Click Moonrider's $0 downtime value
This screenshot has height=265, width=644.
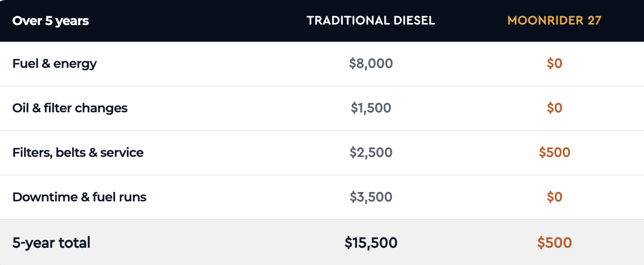(x=554, y=197)
